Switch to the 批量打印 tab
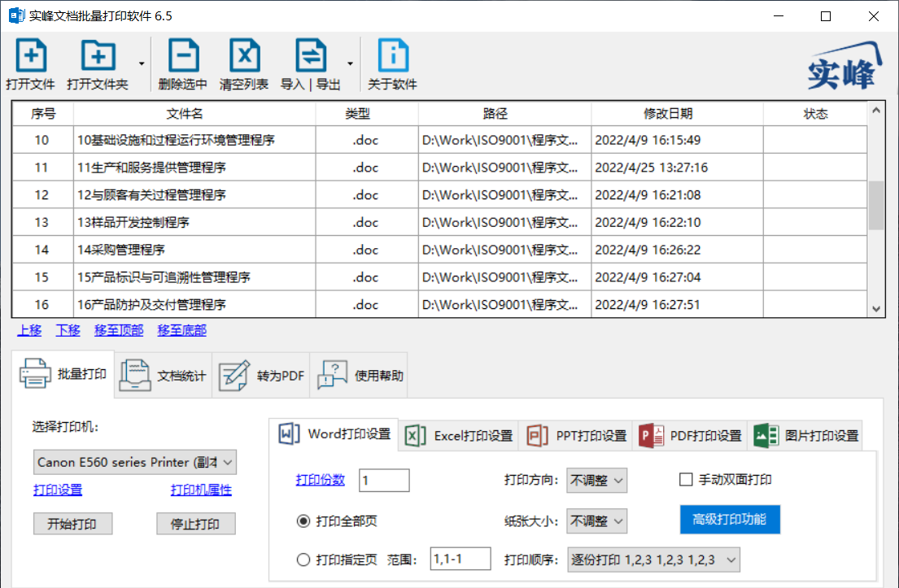Viewport: 899px width, 588px height. tap(63, 375)
